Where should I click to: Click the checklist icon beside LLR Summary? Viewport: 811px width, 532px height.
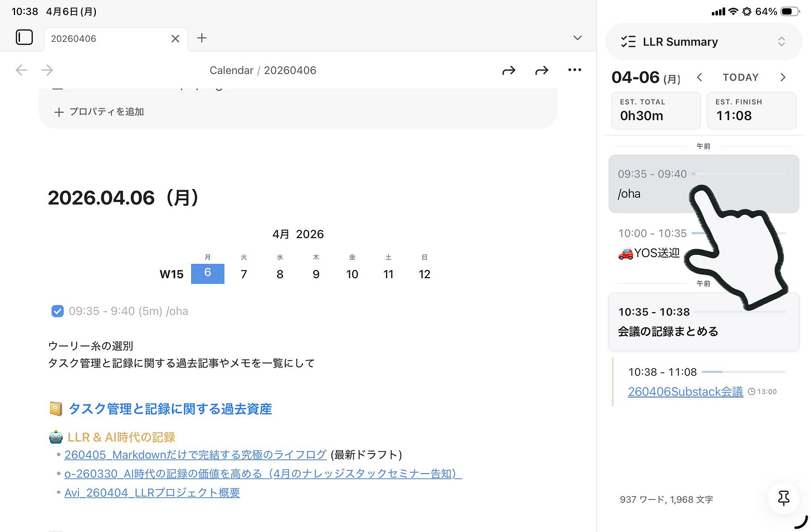tap(628, 41)
